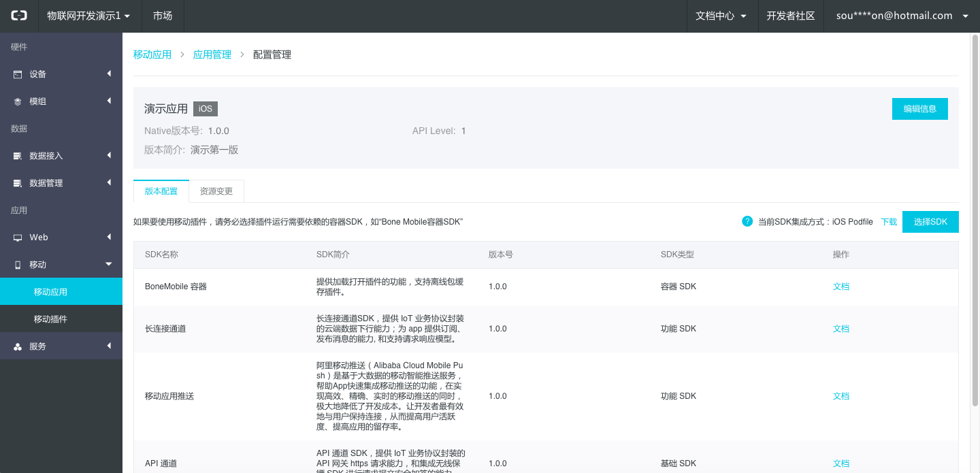The height and width of the screenshot is (473, 980).
Task: Click the 数据接入 icon in sidebar
Action: 18,156
